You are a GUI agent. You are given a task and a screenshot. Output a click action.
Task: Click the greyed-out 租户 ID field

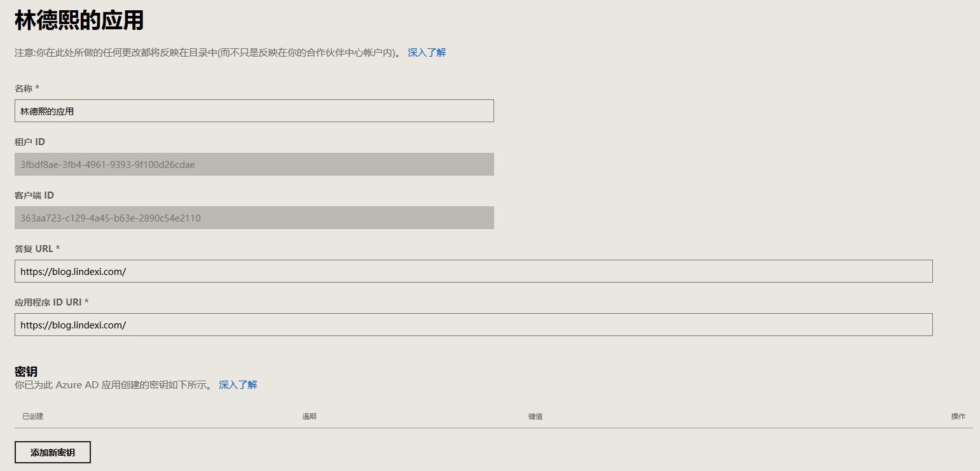254,164
